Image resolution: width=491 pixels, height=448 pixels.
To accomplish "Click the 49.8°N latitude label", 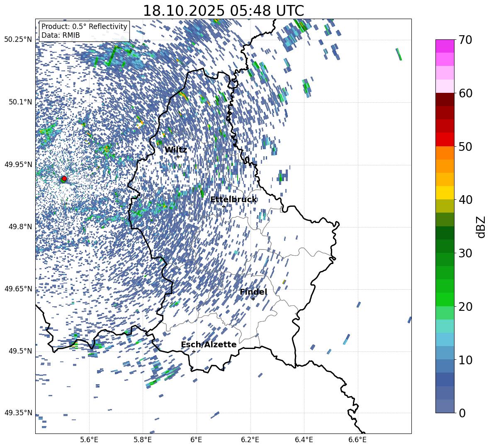I will [20, 226].
